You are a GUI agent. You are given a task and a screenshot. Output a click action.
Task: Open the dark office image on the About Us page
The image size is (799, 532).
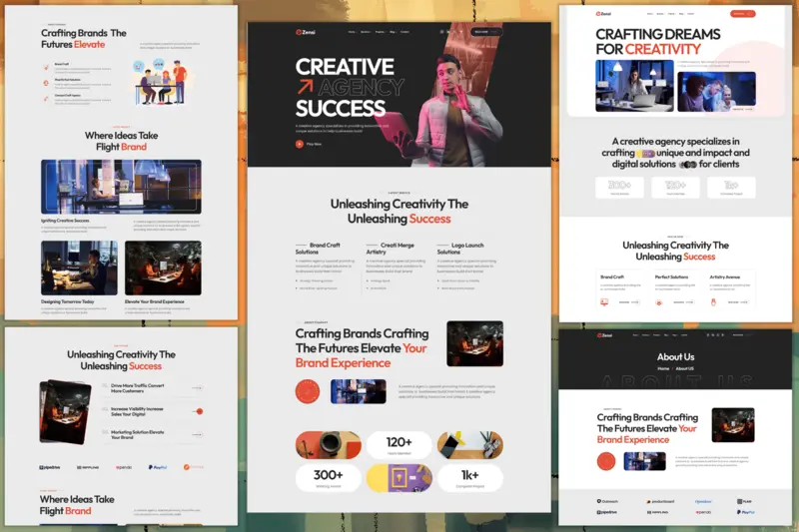point(733,424)
